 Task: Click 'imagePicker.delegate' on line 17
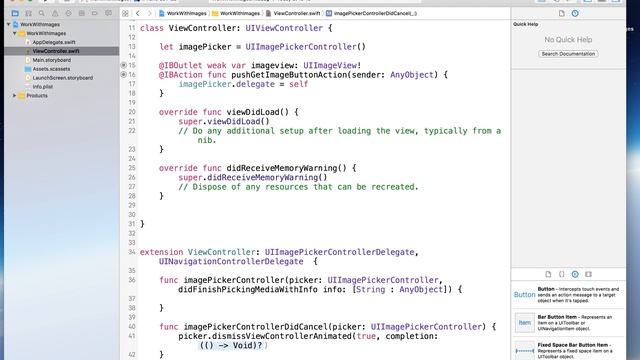pos(227,84)
